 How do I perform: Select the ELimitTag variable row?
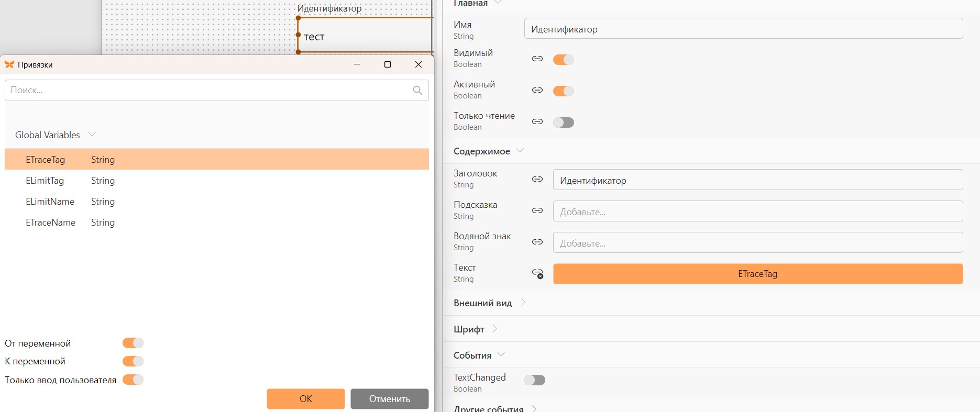[217, 181]
